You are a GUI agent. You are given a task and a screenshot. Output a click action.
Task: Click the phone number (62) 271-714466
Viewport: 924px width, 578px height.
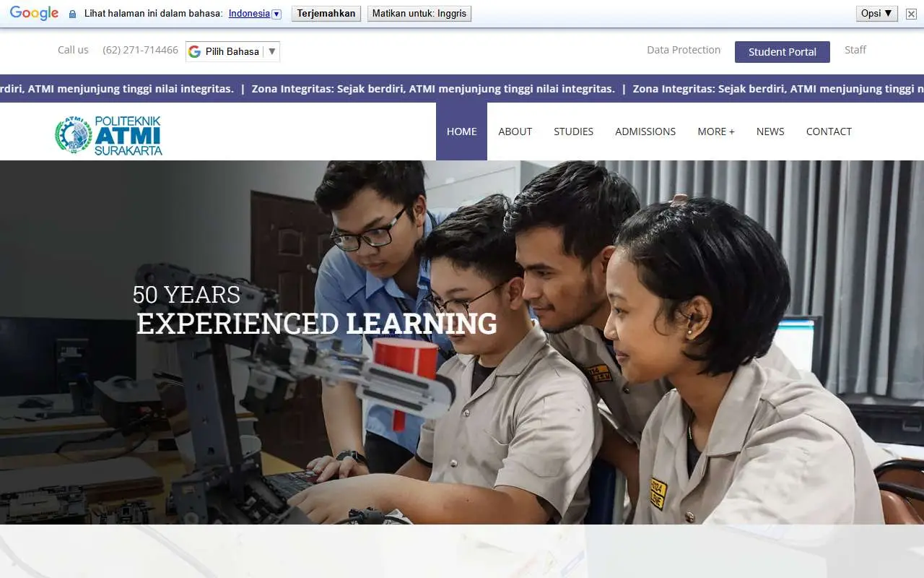(140, 50)
